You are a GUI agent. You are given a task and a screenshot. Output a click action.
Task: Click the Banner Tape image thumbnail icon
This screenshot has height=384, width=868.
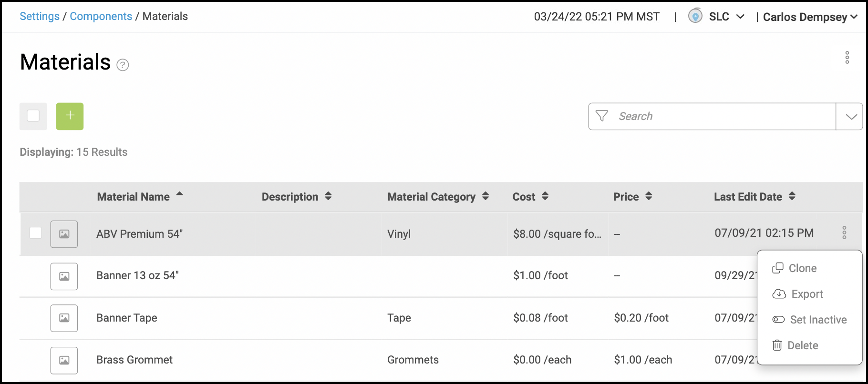[64, 318]
